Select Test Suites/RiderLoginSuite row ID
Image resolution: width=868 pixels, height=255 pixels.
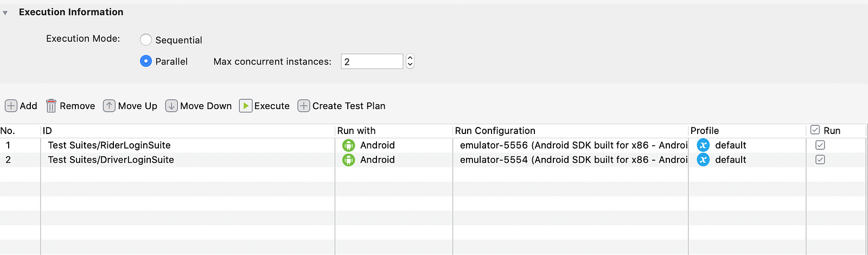coord(109,145)
